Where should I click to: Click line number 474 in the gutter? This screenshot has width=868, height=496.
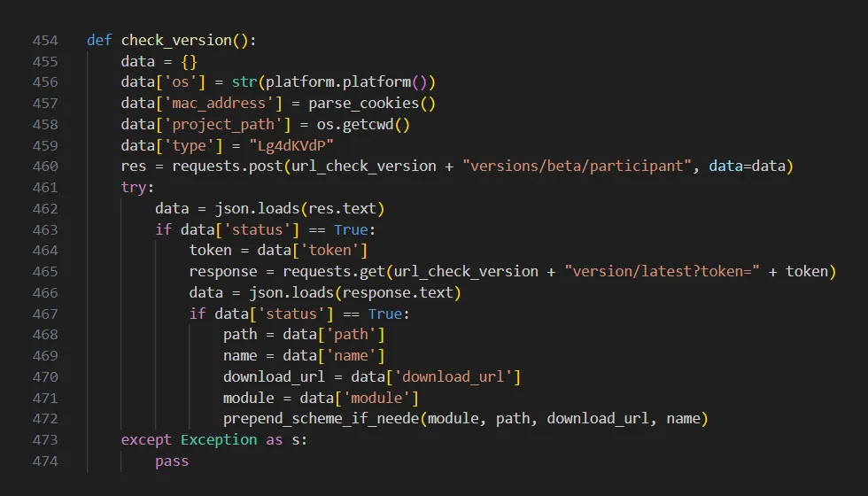point(45,461)
